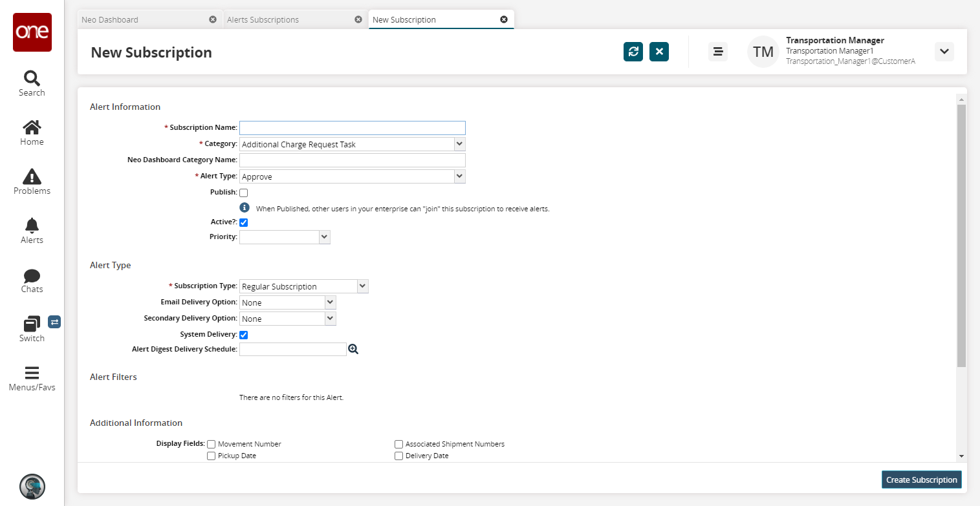Click the Create Subscription button
Screen dimensions: 980x506
pyautogui.click(x=921, y=480)
